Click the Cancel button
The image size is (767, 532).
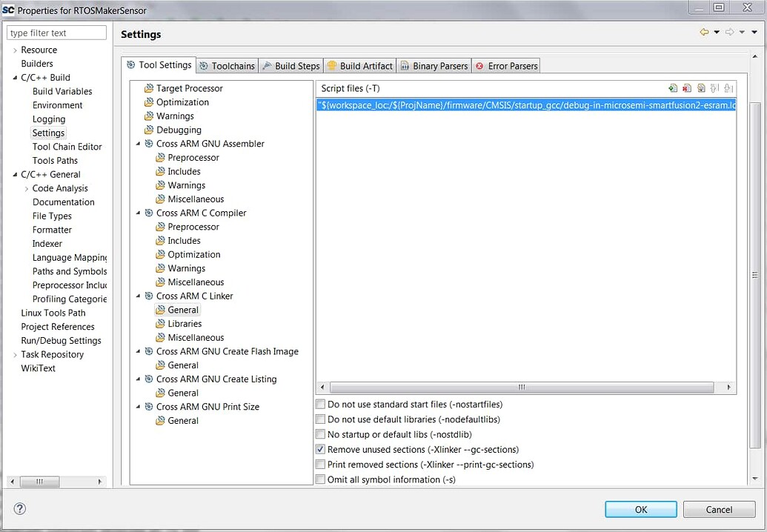718,509
